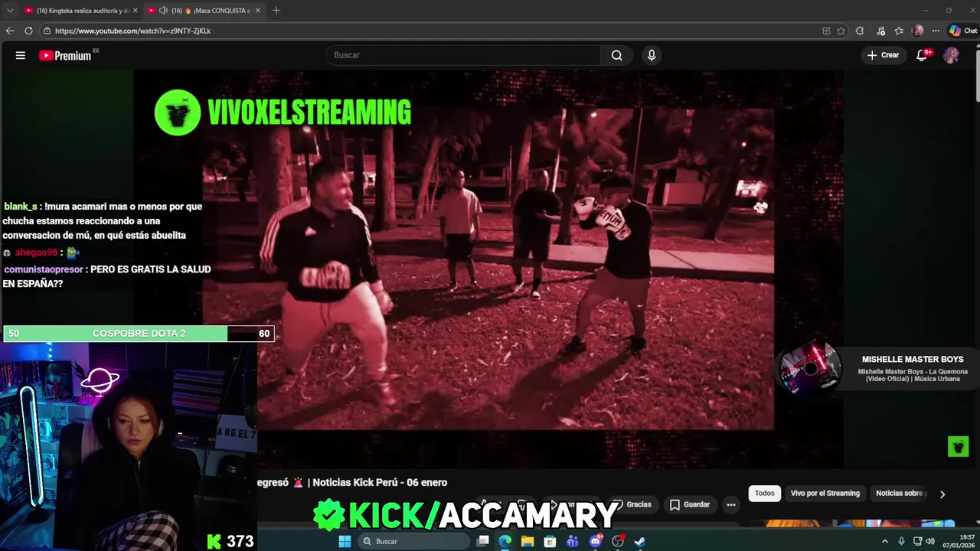Image resolution: width=980 pixels, height=551 pixels.
Task: Show hidden system tray icons chevron
Action: click(x=885, y=541)
